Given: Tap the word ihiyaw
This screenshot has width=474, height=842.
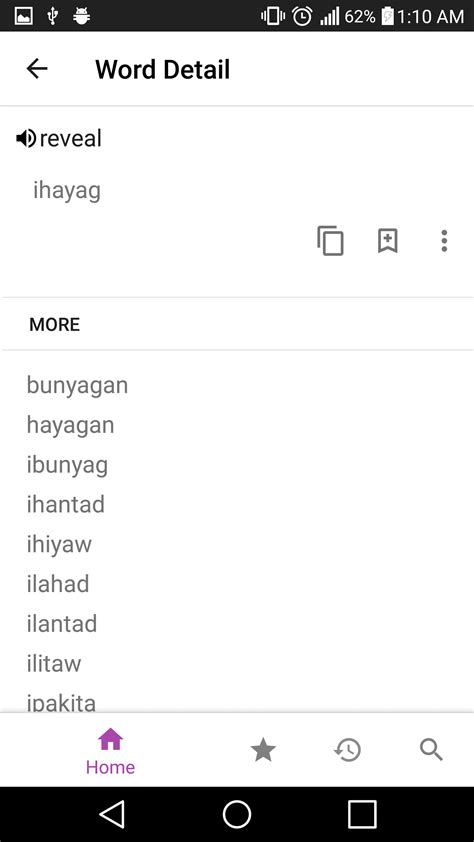Looking at the screenshot, I should (59, 545).
